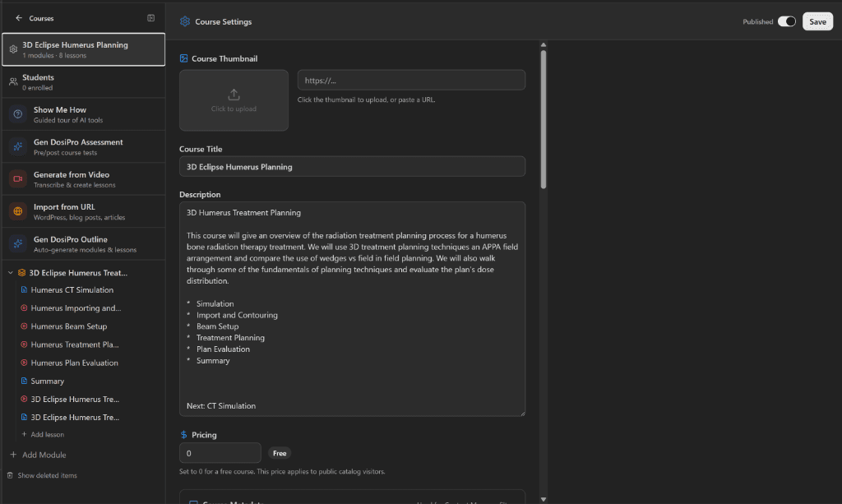Click the video icon of Humerus Treatment Pla...
Screen dimensions: 842x504
(24, 344)
